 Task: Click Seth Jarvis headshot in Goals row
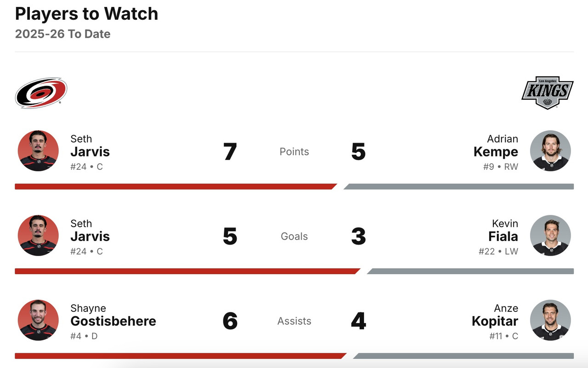point(38,236)
